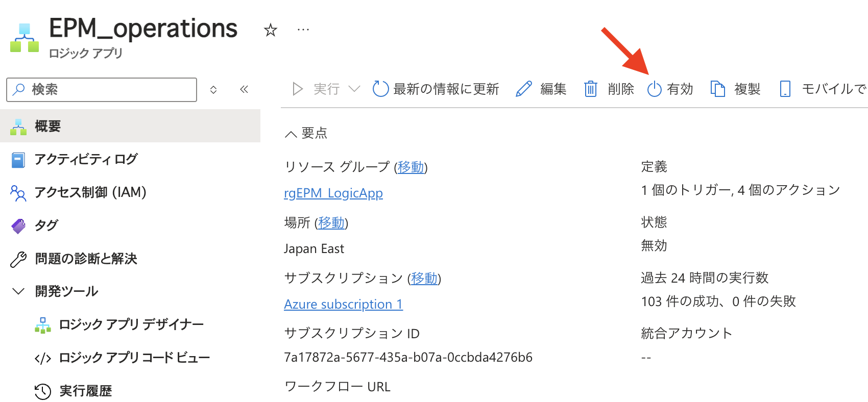Viewport: 868px width, 402px height.
Task: Enable the logic app with 有効
Action: coord(670,89)
